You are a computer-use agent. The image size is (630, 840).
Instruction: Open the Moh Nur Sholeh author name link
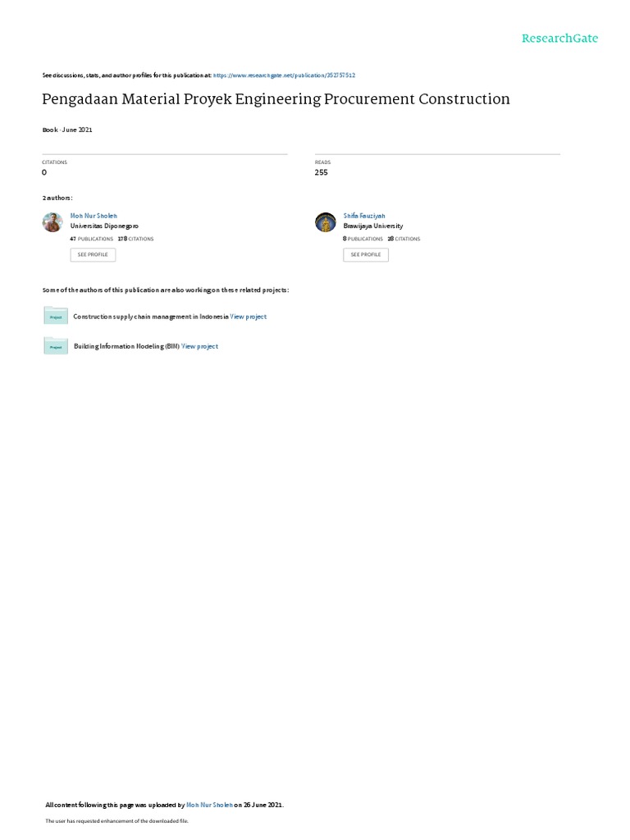[94, 216]
